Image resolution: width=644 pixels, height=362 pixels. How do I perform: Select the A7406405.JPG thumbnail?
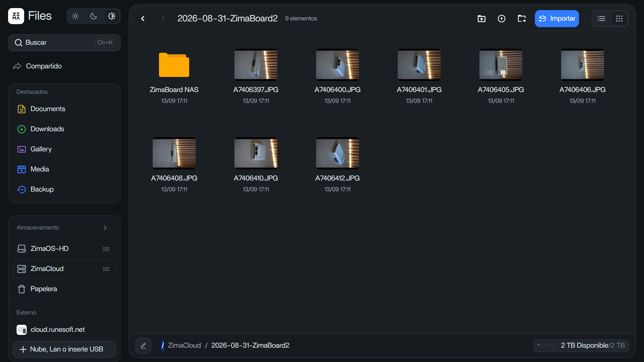(x=501, y=65)
